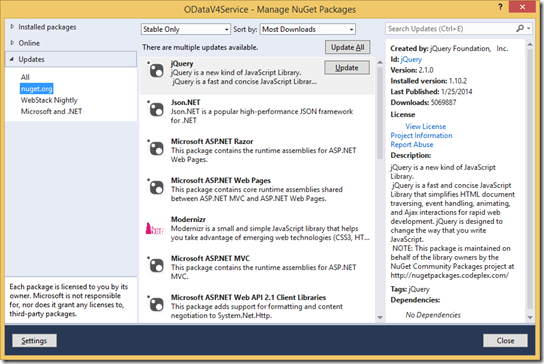Expand the Installed packages node
Screen dimensions: 544x364
point(12,27)
